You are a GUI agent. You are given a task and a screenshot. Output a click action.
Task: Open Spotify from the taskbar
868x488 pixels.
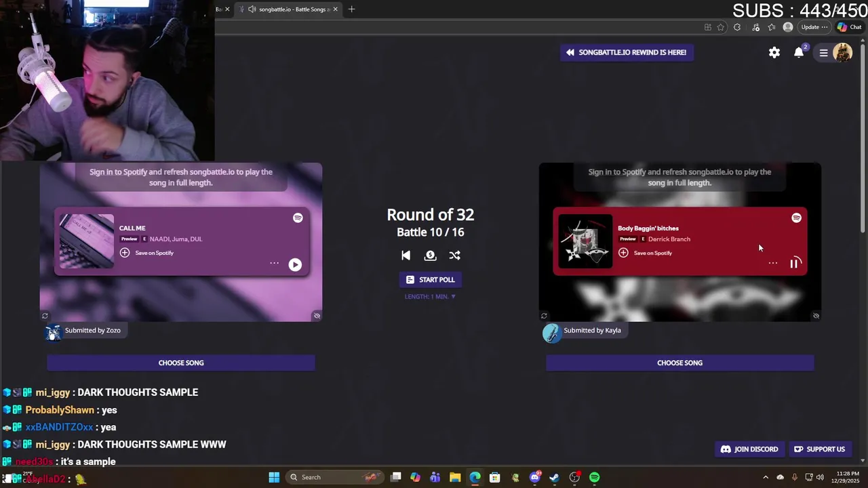[595, 477]
